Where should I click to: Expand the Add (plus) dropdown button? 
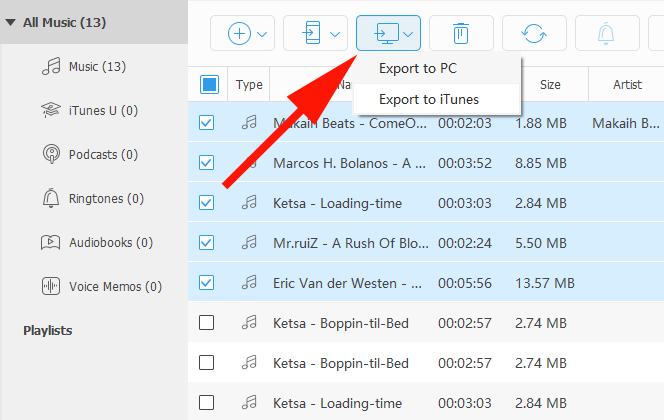[249, 33]
